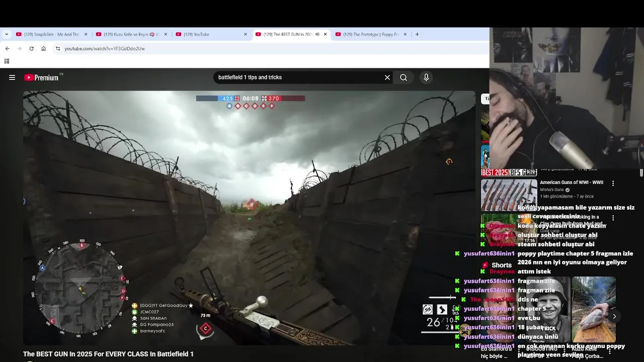Reload the current page
Screen dimensions: 644x362
[x=31, y=48]
